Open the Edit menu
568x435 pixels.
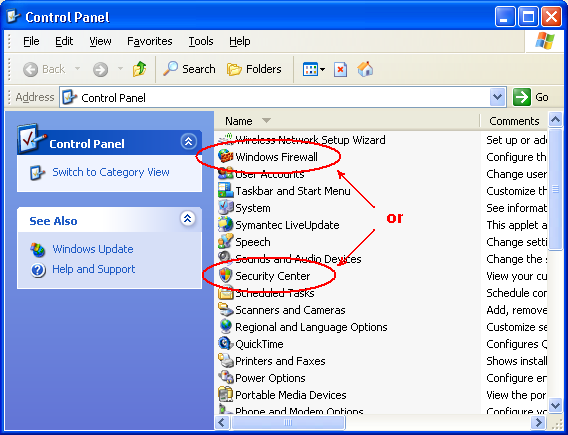pyautogui.click(x=64, y=41)
